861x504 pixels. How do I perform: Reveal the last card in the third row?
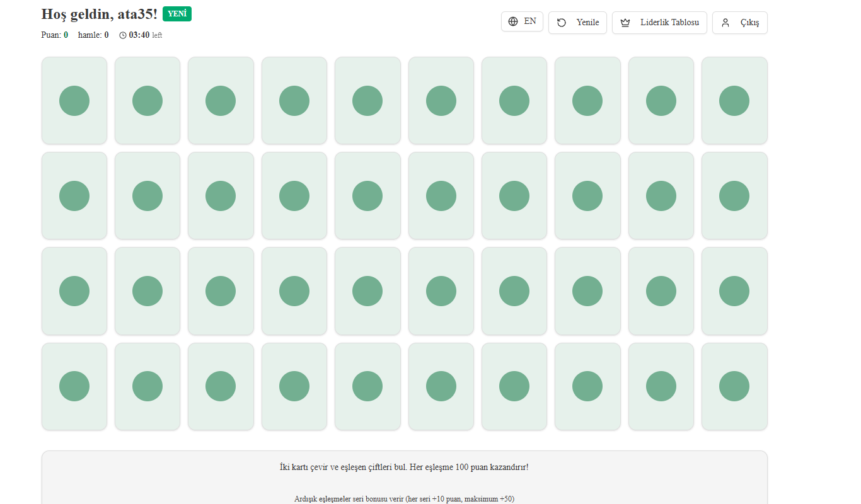click(x=734, y=291)
